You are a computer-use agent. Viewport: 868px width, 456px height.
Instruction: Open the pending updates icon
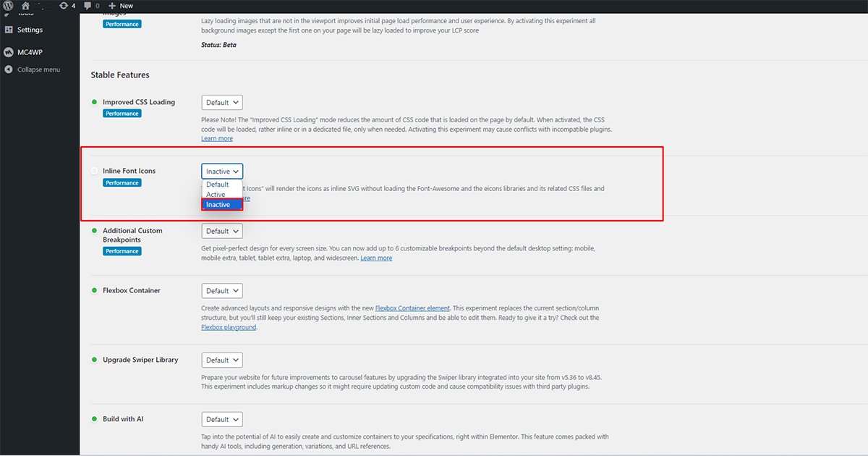(x=64, y=6)
